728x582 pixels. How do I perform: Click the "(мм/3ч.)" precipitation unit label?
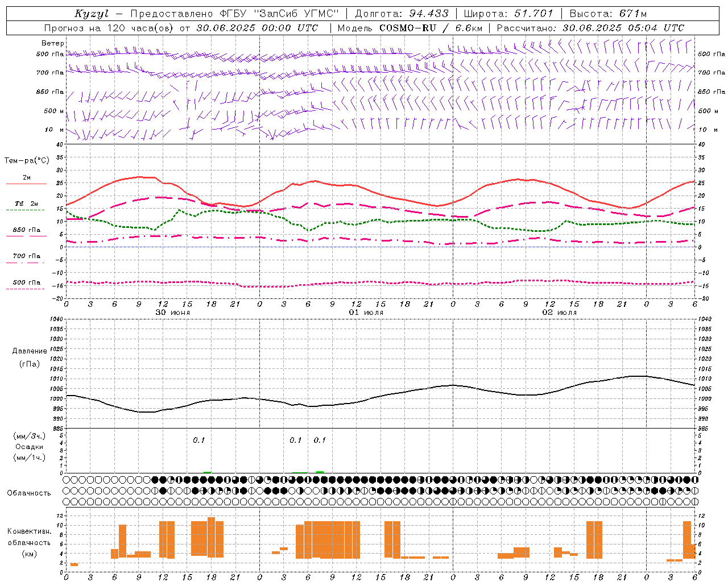(30, 436)
